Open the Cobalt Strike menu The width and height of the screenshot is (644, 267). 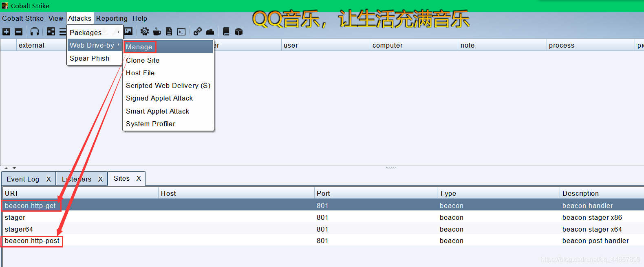(x=23, y=18)
